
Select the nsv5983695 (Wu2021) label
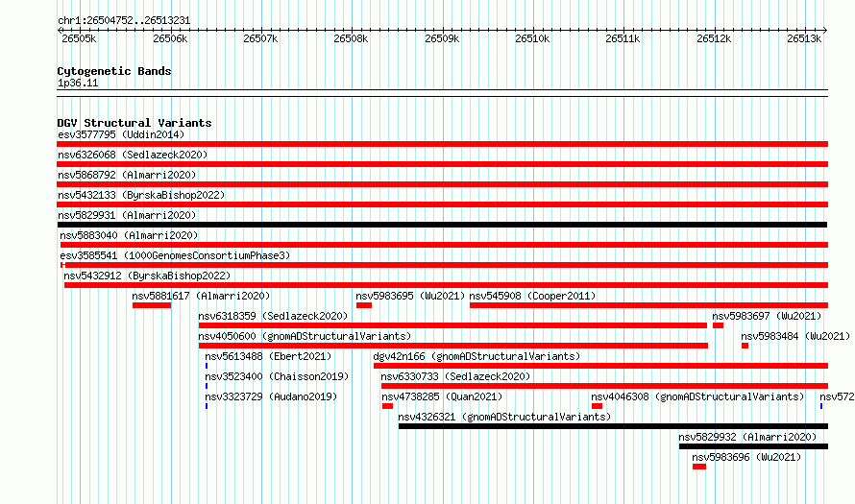(410, 296)
